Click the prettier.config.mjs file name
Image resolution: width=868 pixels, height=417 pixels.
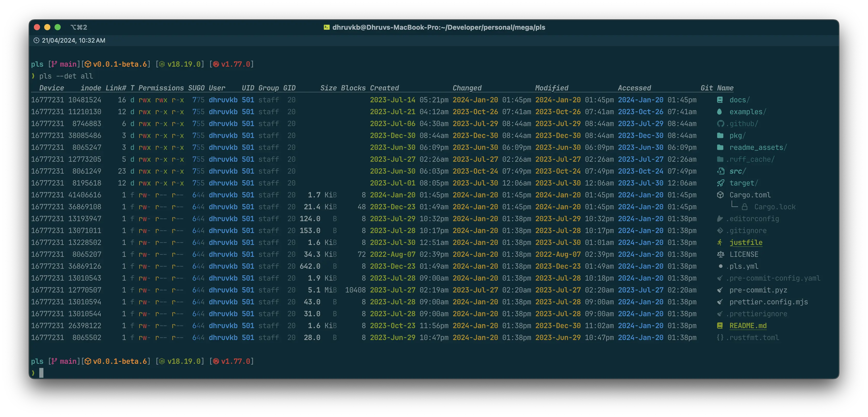click(768, 302)
